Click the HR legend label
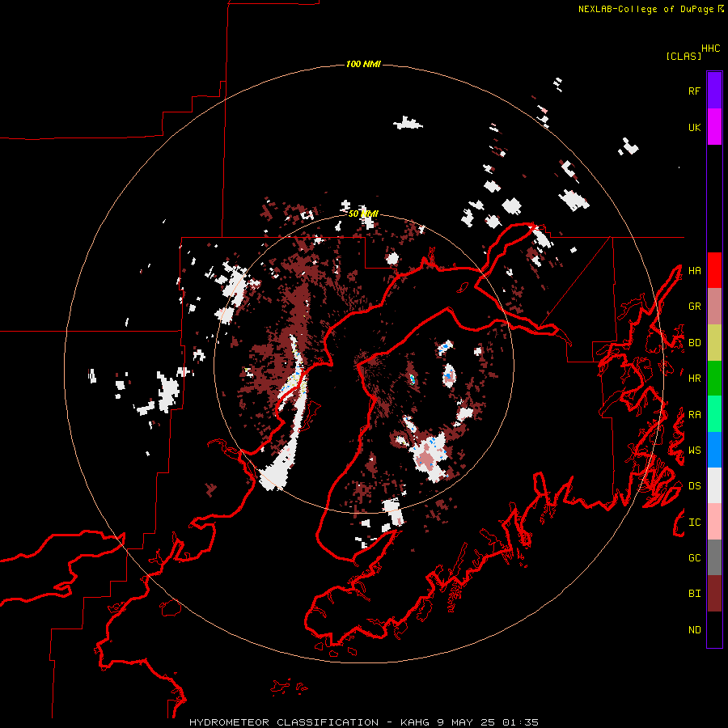This screenshot has width=728, height=728. (x=694, y=379)
